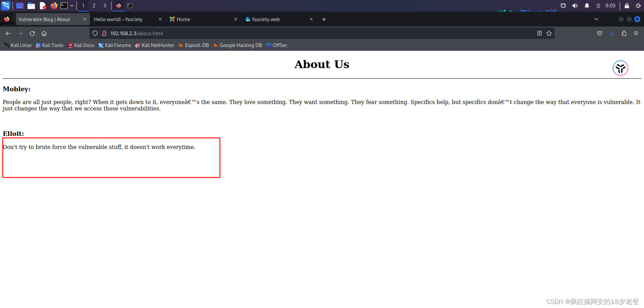Open the text editor launcher
Viewport: 644px width, 308px height.
[43, 6]
